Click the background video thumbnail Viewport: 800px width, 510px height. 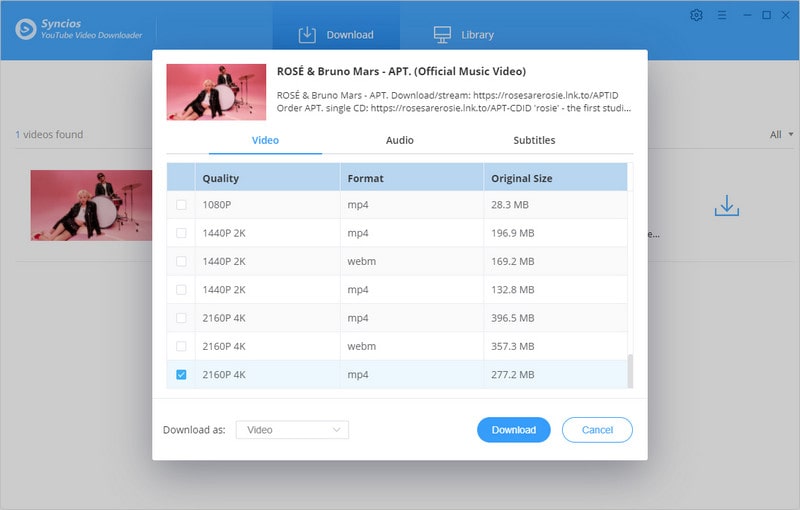91,206
